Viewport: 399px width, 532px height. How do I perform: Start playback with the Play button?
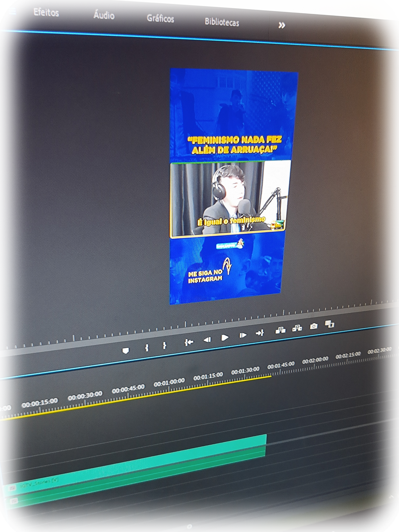(225, 337)
